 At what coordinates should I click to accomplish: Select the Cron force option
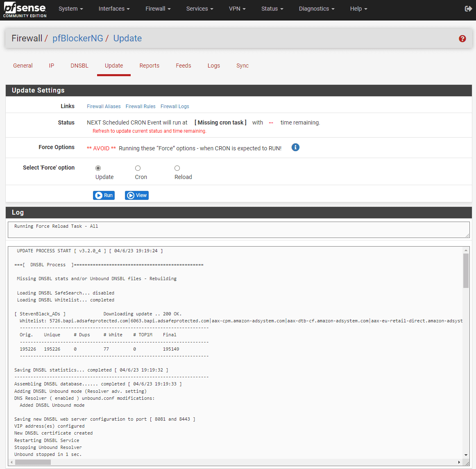pyautogui.click(x=138, y=168)
